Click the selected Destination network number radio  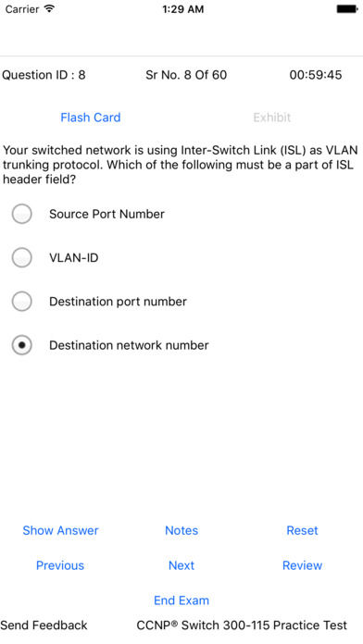point(22,345)
